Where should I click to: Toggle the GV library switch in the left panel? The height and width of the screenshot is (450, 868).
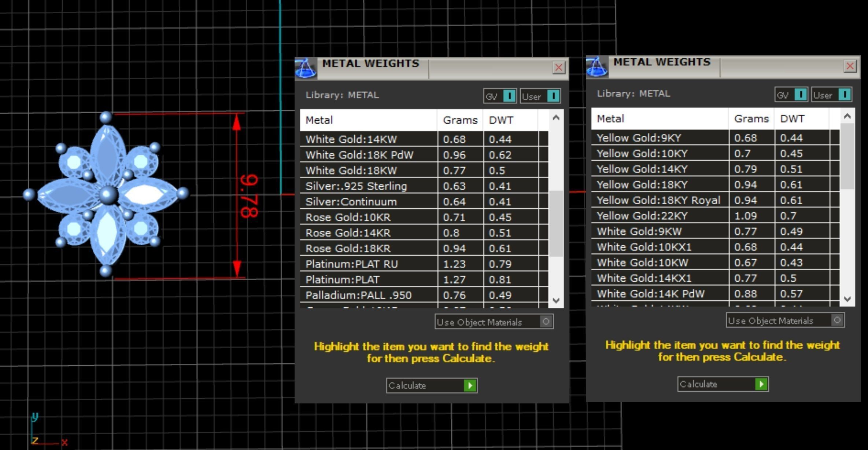click(509, 96)
